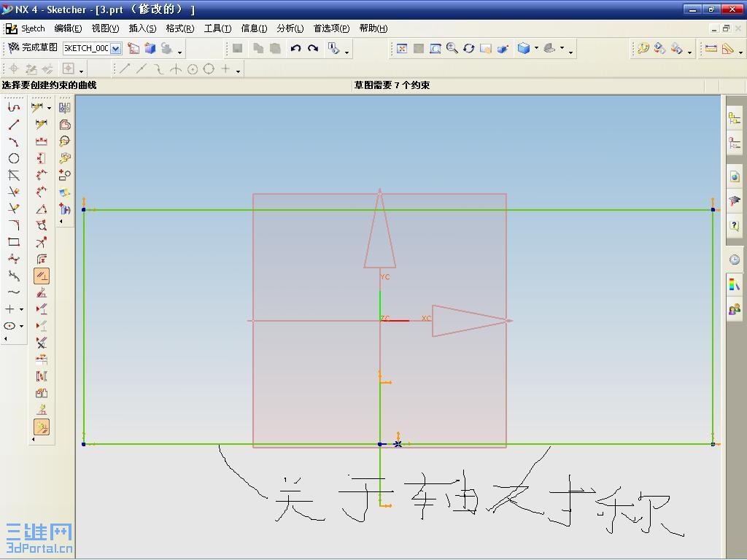Image resolution: width=747 pixels, height=560 pixels.
Task: Open the 信息(I) menu
Action: 255,28
